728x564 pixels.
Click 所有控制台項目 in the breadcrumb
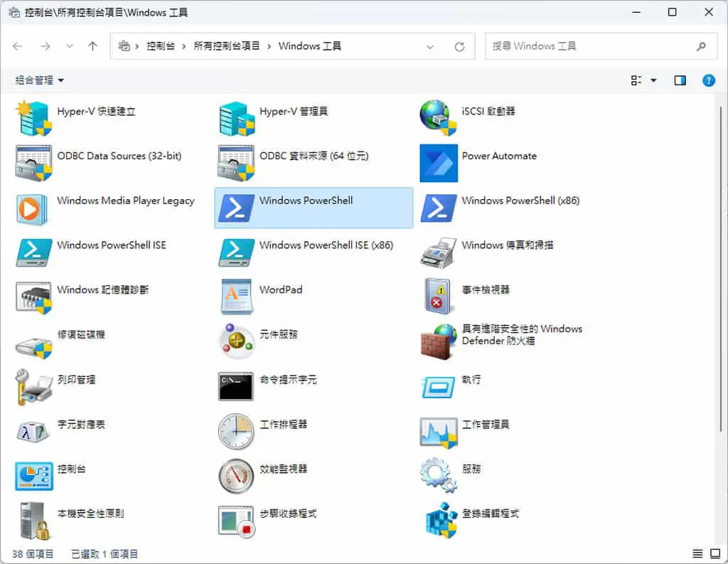(227, 46)
